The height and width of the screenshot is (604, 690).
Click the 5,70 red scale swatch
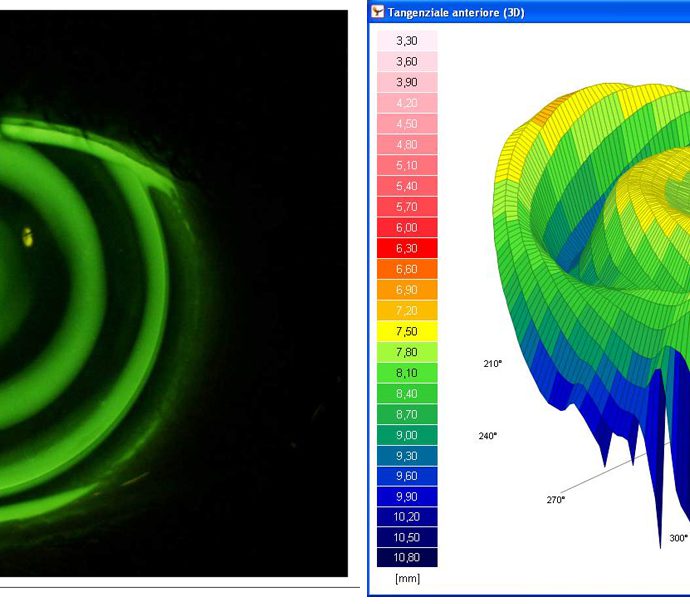[x=406, y=207]
